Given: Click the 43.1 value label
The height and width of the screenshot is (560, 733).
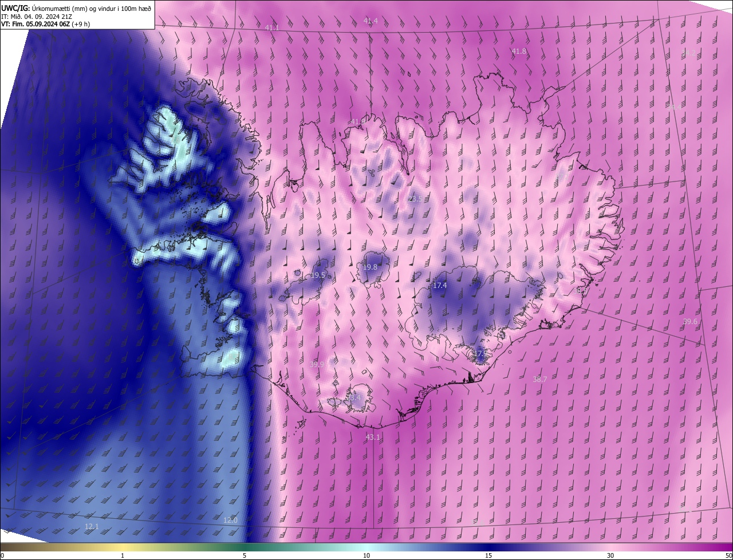Looking at the screenshot, I should 373,437.
